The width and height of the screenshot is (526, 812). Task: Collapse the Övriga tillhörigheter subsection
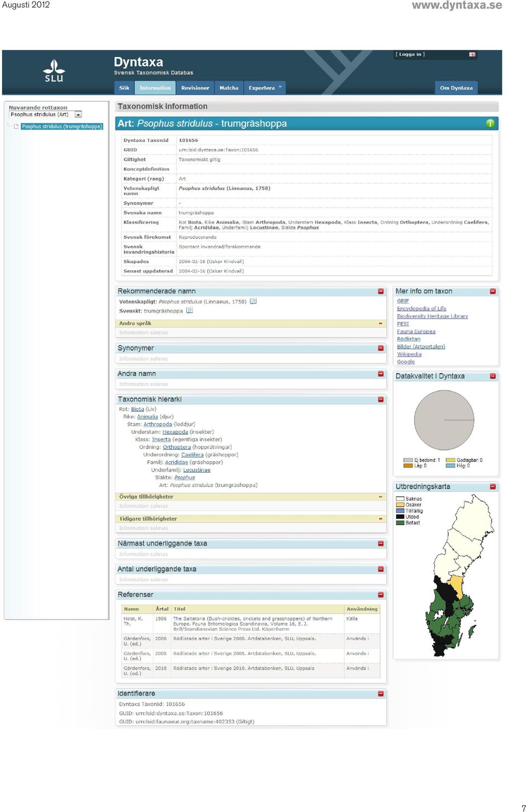(x=380, y=497)
